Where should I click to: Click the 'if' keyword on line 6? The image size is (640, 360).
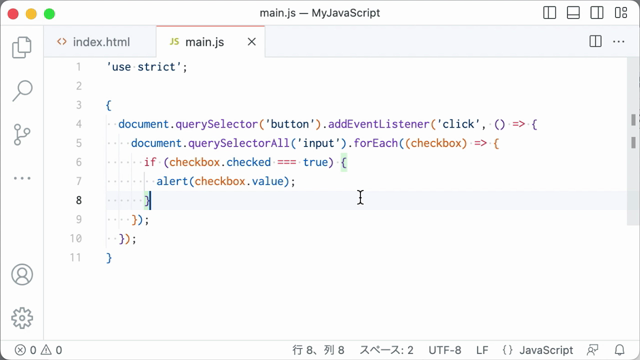pos(150,162)
